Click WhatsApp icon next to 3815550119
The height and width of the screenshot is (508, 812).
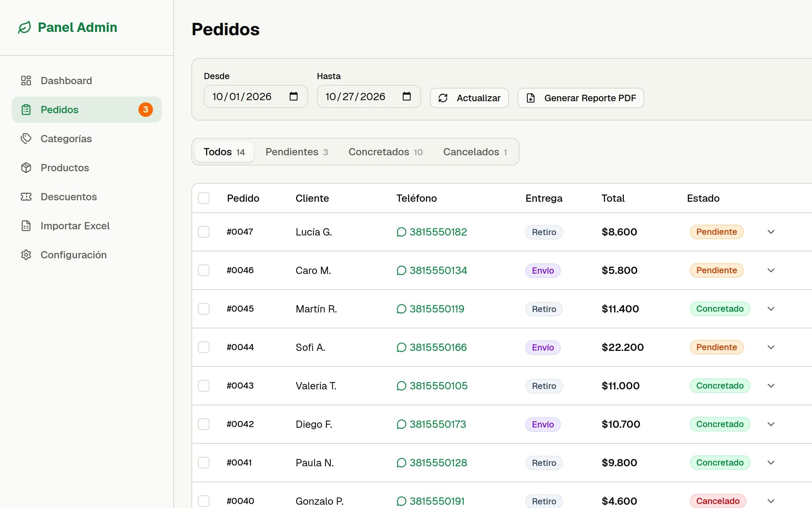pos(401,309)
